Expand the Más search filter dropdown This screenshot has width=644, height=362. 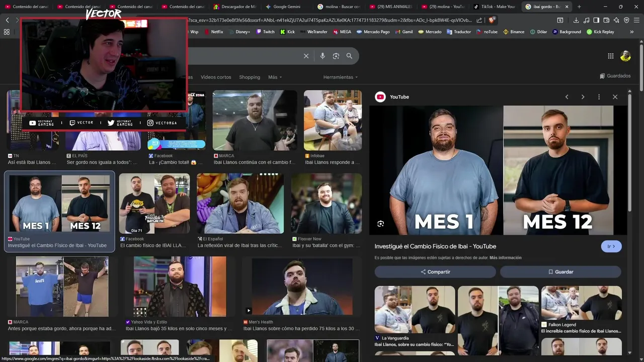pyautogui.click(x=275, y=77)
